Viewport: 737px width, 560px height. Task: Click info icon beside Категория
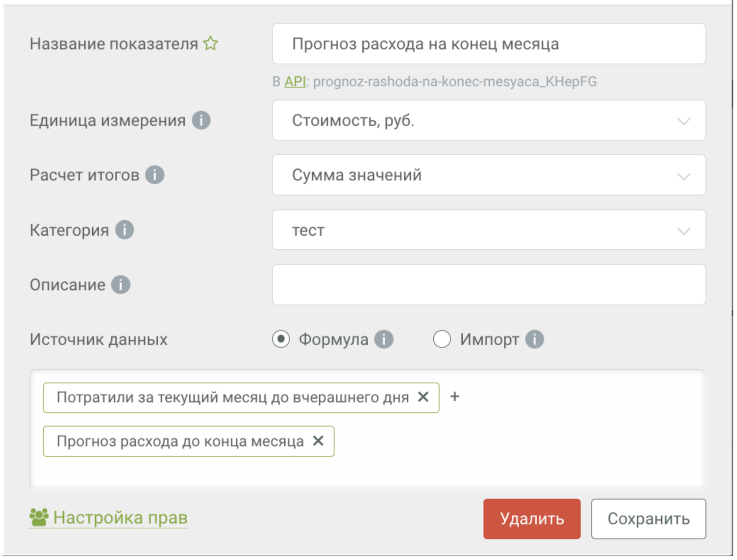point(124,230)
